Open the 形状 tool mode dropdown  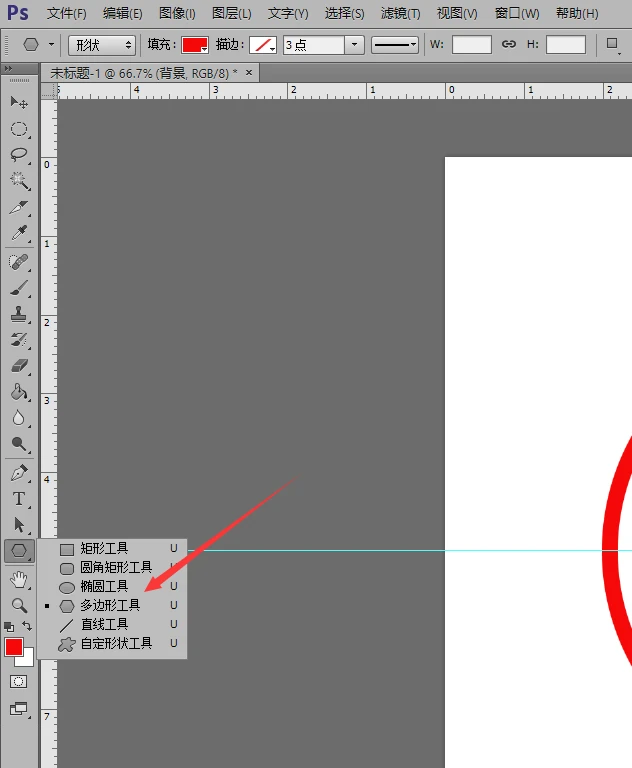[102, 45]
